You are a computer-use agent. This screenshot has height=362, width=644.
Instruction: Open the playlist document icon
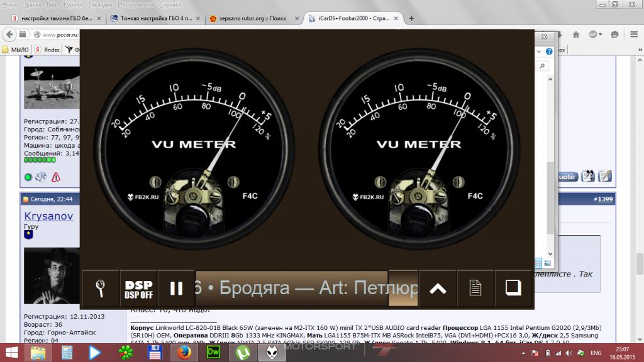point(476,288)
